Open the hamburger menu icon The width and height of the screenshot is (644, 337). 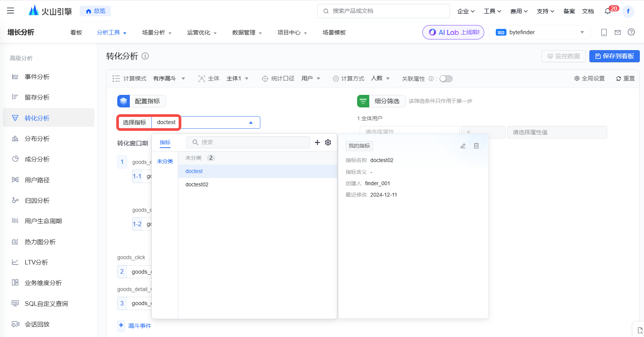[x=11, y=11]
